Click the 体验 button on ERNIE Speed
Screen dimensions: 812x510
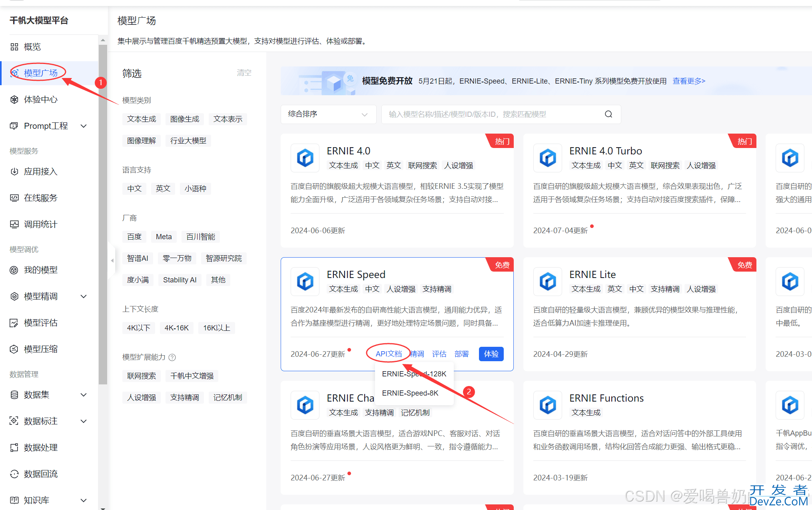coord(491,354)
